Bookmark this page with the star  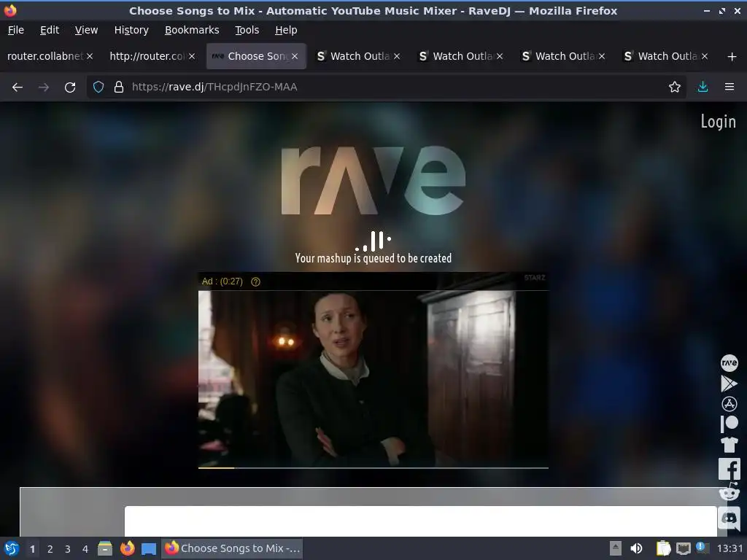point(674,87)
